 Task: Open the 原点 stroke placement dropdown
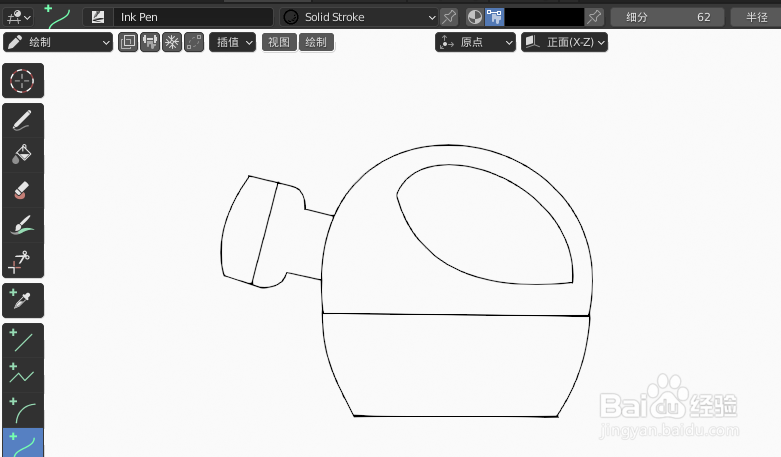(x=475, y=42)
